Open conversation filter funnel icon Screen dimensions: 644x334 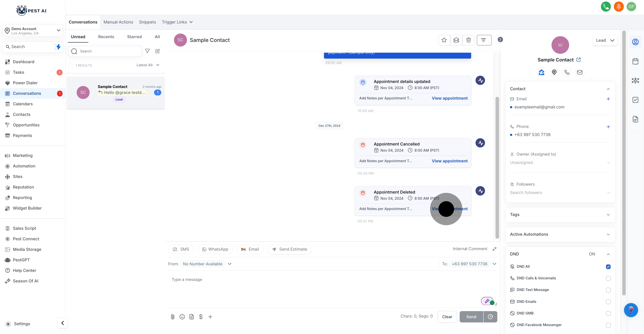point(148,51)
